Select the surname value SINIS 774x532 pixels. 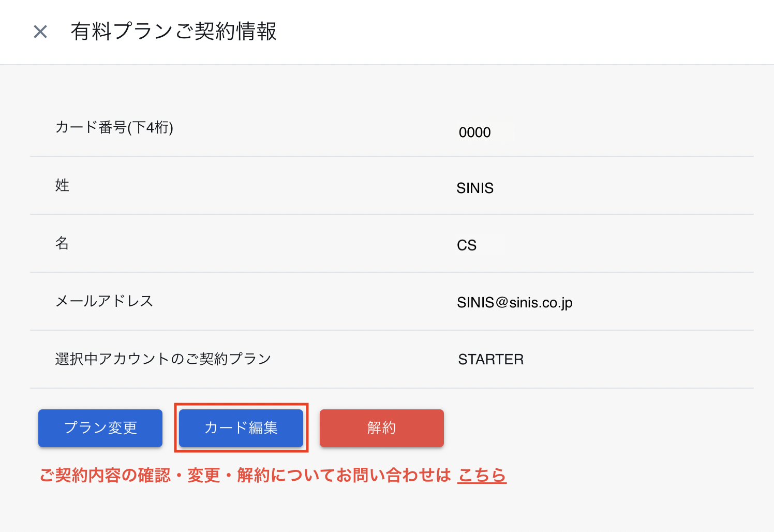coord(475,188)
